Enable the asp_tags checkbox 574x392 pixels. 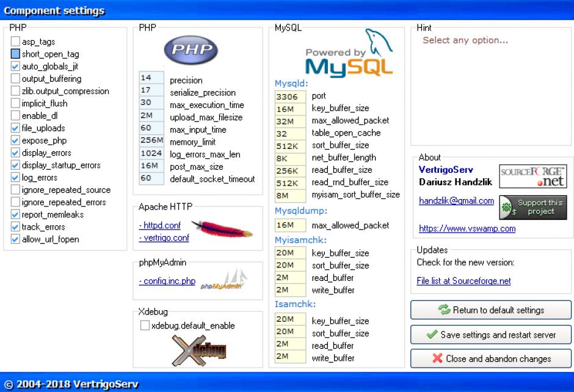[x=15, y=42]
